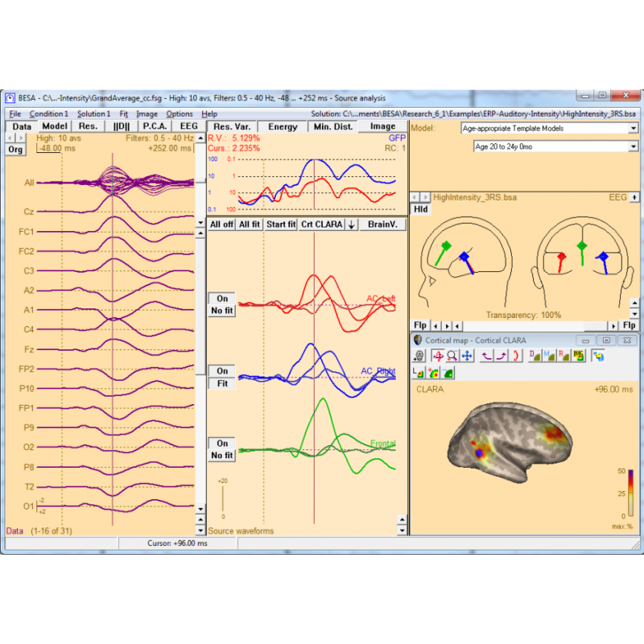
Task: Click the down-arrow button beside Crt CLARA
Action: click(351, 225)
